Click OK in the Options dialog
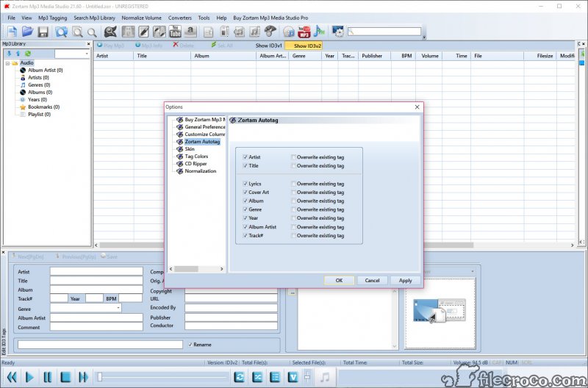588x388 pixels. tap(339, 281)
